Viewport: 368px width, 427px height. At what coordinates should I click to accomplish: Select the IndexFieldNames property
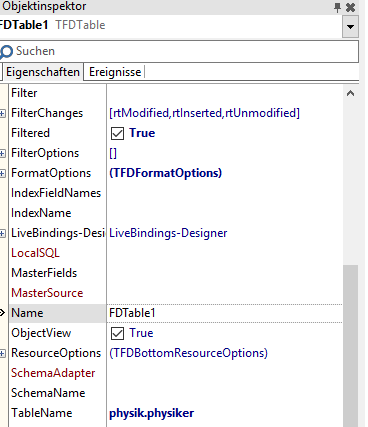(56, 193)
